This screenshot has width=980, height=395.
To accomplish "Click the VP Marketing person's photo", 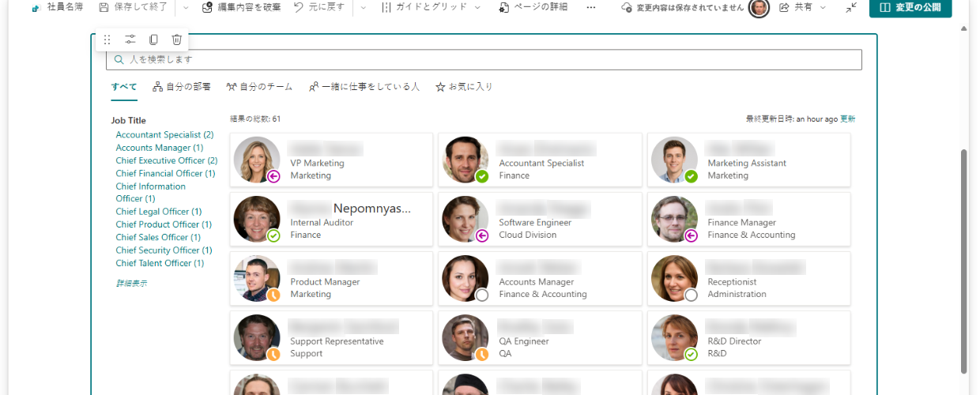I will coord(257,160).
